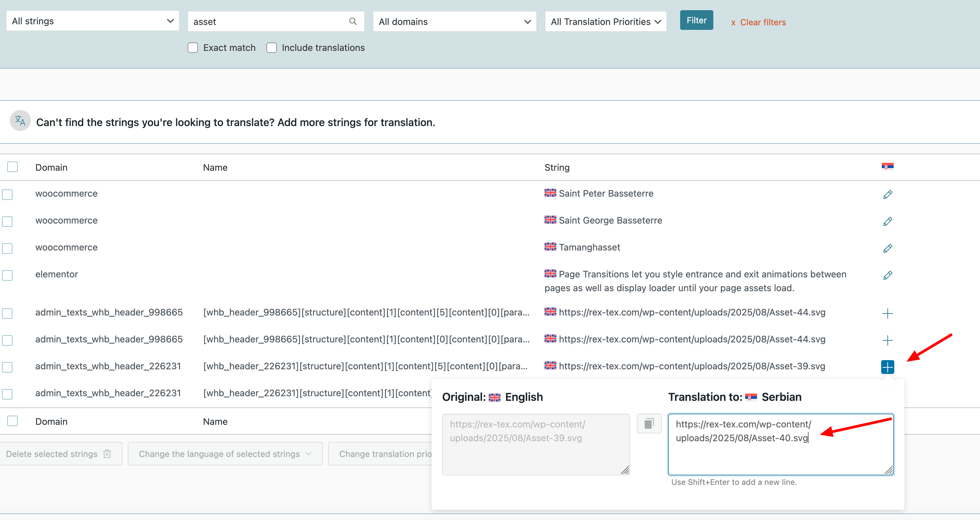Tick checkbox for the elementor row

click(x=8, y=275)
